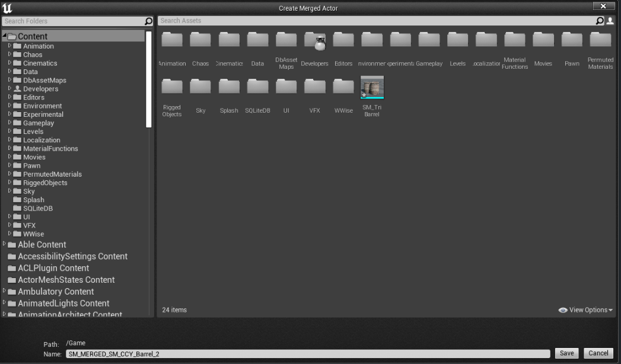Close the Create Merged Actor dialog

(x=603, y=6)
